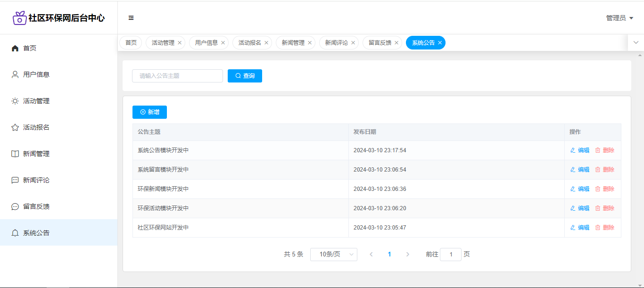Click the 查询 search button

click(245, 76)
